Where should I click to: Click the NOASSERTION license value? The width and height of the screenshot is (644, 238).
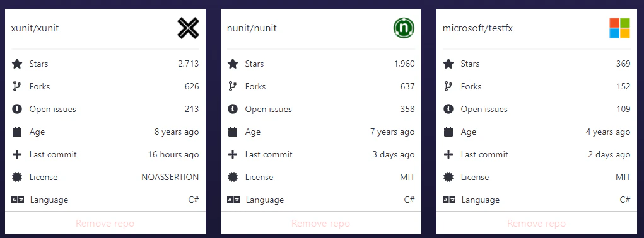click(170, 177)
